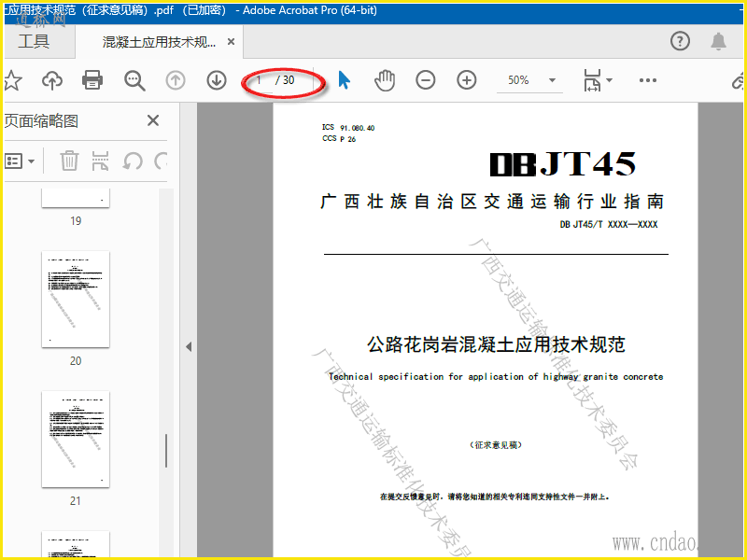Click the / 30 total pages text
The width and height of the screenshot is (747, 560).
[285, 80]
